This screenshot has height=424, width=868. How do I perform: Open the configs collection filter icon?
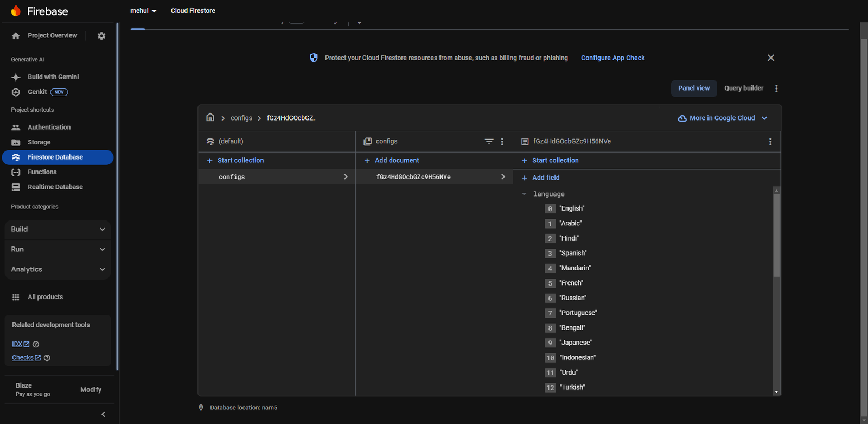tap(489, 142)
